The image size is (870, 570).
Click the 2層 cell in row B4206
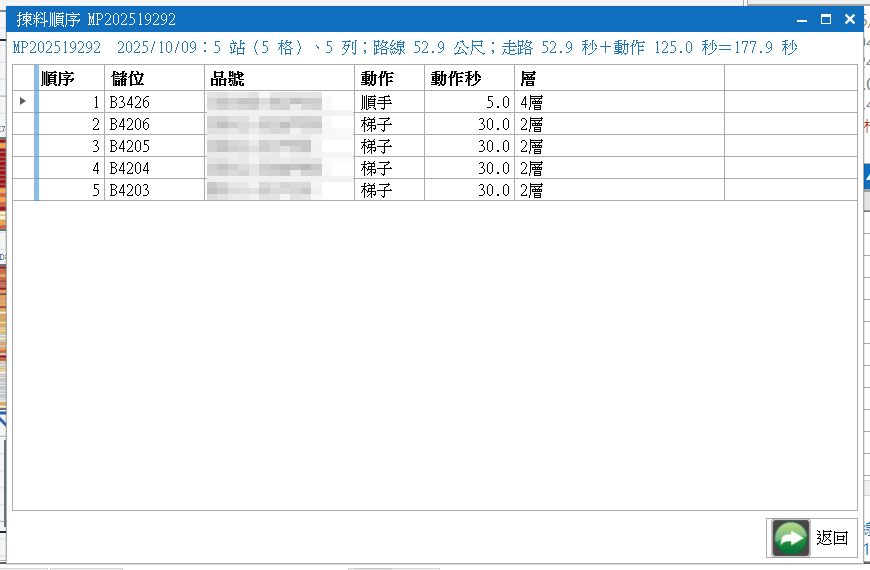[619, 124]
